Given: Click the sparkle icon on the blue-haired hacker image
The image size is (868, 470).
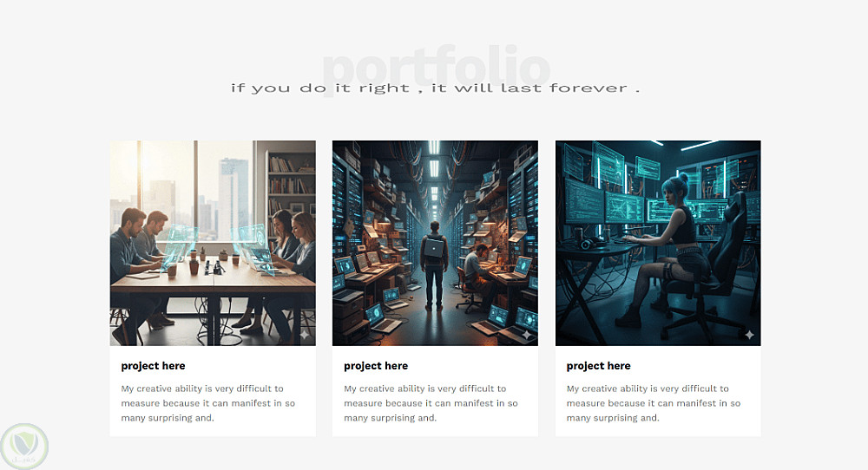Looking at the screenshot, I should (x=750, y=335).
